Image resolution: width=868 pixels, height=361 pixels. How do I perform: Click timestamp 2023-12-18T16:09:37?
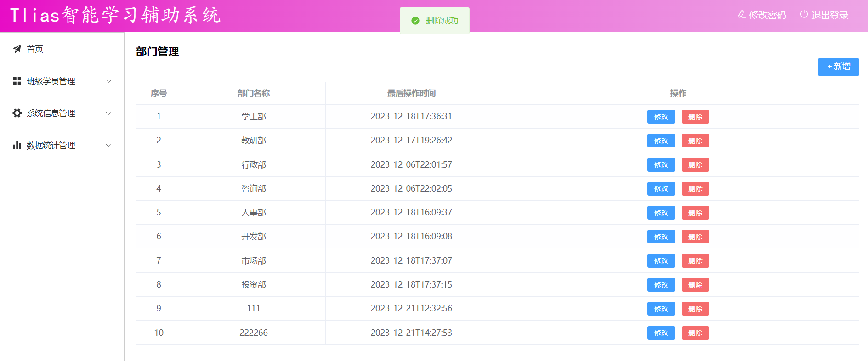(411, 213)
